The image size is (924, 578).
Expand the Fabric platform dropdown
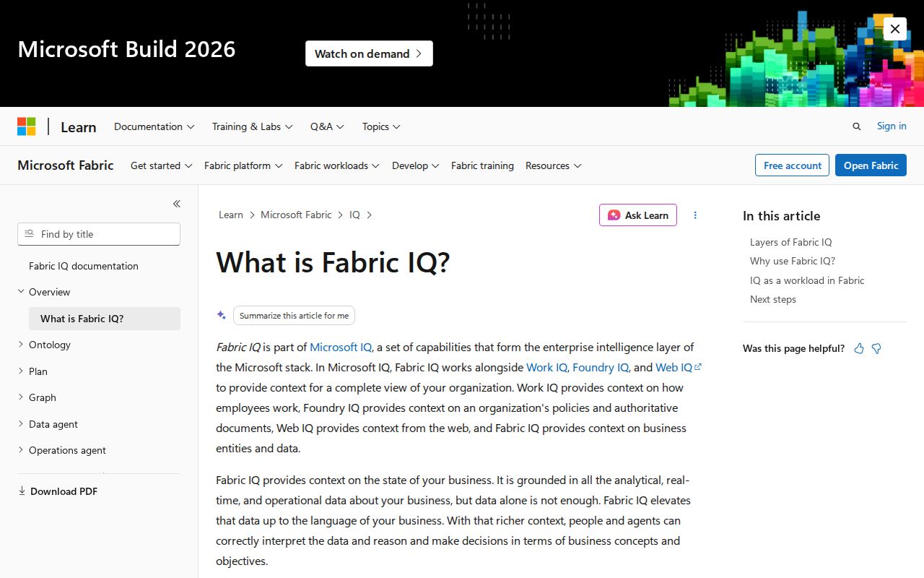pos(243,165)
